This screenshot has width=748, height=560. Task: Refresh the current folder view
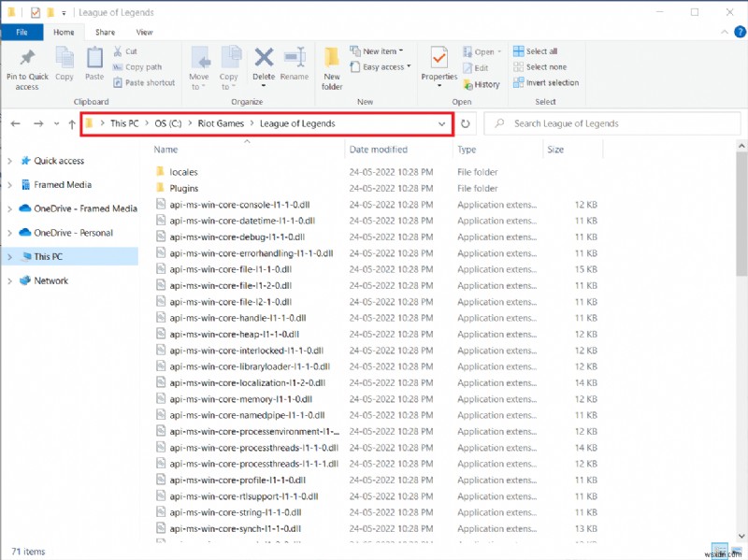(465, 123)
